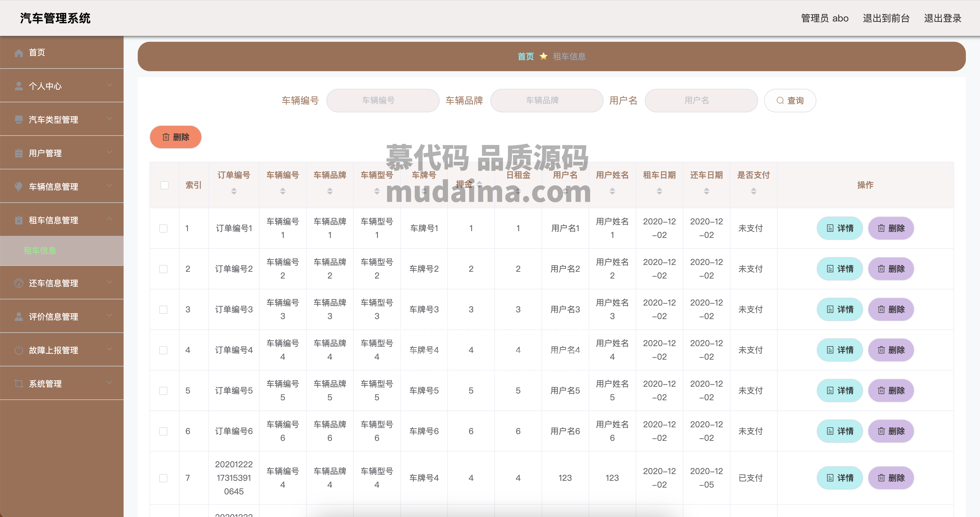
Task: Click the person icon beside 个人中心
Action: click(x=19, y=86)
